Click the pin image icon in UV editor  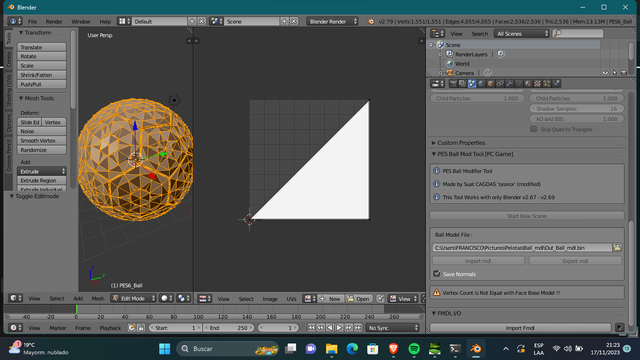click(380, 299)
